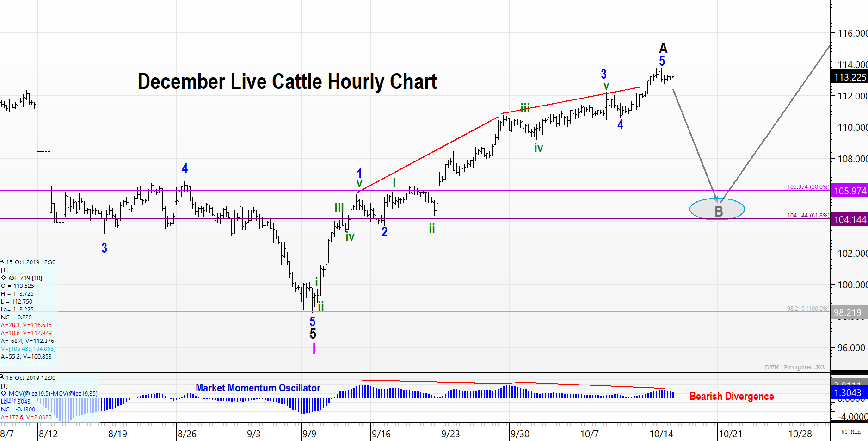
Task: Click the blue wave 4 label near 10/7
Action: pyautogui.click(x=621, y=124)
